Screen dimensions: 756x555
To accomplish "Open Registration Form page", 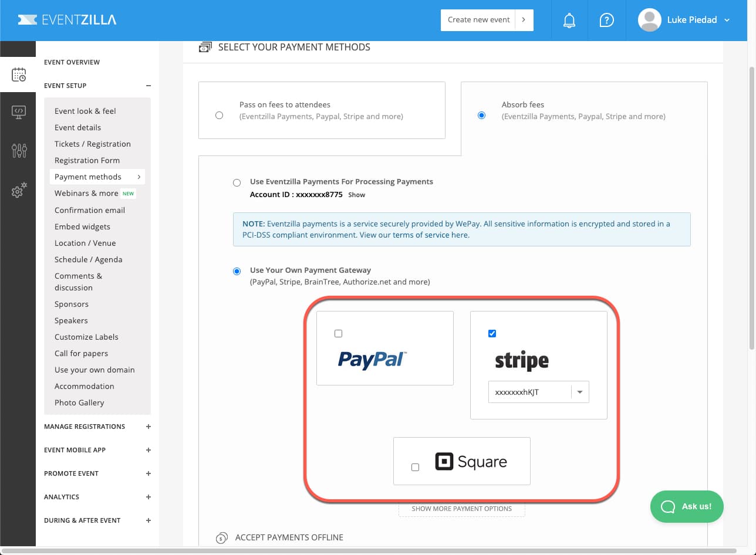I will pyautogui.click(x=87, y=160).
